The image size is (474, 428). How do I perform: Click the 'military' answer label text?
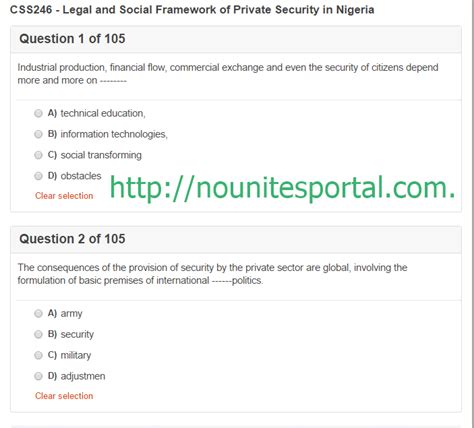point(76,355)
